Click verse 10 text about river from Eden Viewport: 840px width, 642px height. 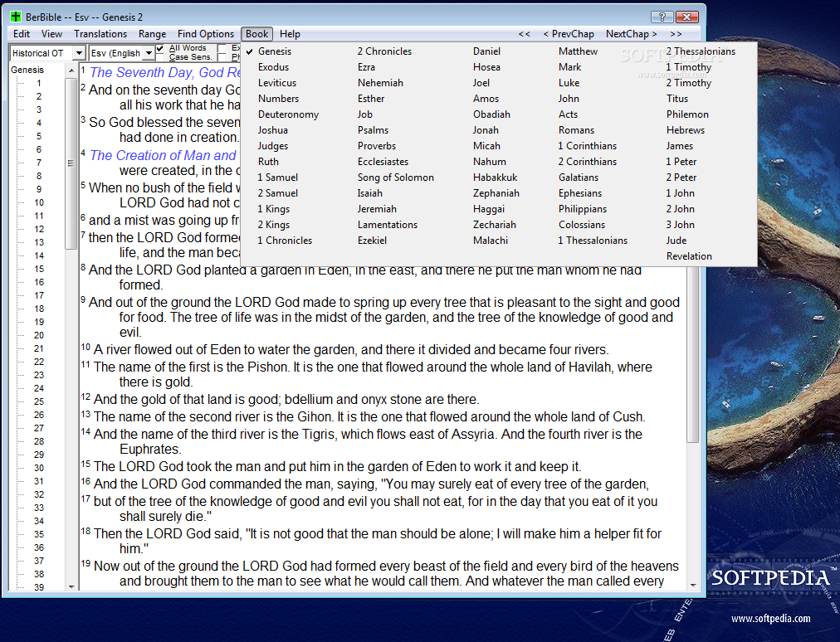pyautogui.click(x=351, y=350)
